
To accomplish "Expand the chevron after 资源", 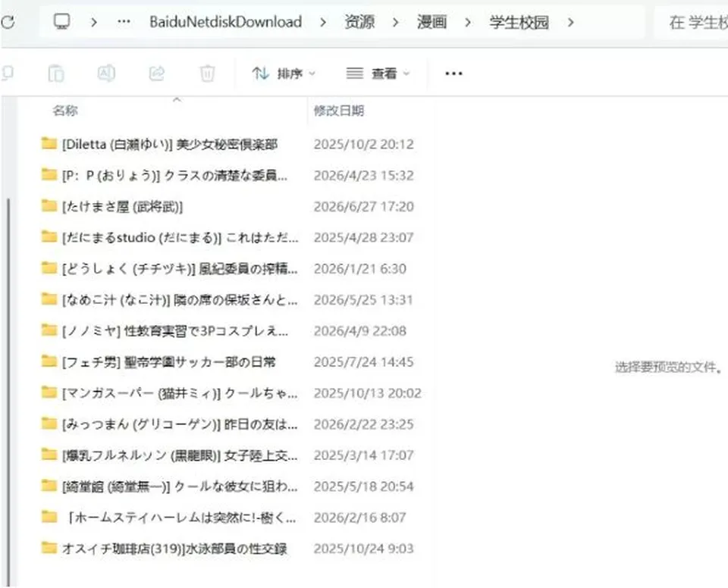I will coord(396,22).
